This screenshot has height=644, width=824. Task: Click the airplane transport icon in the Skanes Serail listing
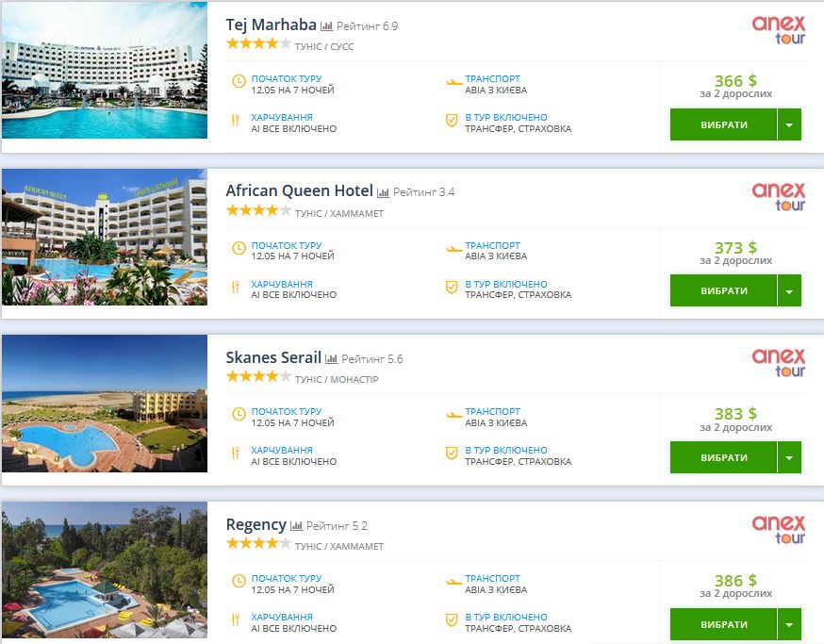coord(453,414)
